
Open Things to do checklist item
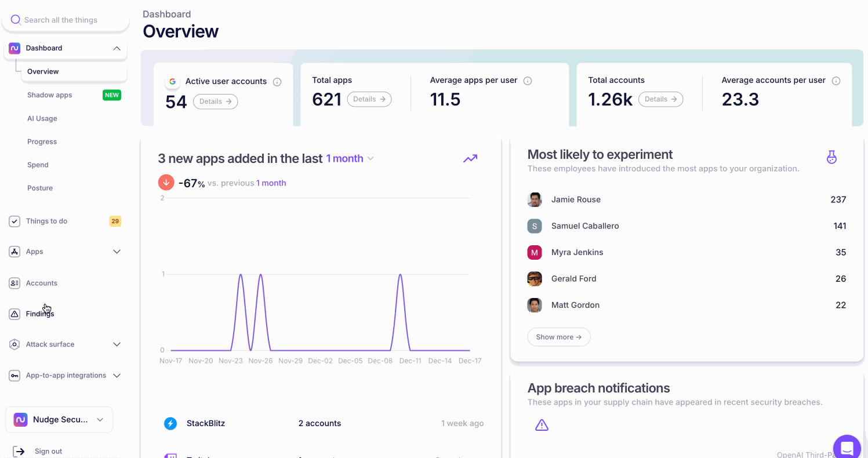[x=46, y=221]
